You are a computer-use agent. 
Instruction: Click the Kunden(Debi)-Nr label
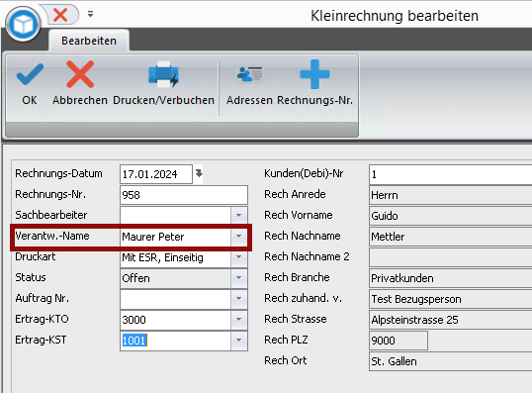click(304, 173)
